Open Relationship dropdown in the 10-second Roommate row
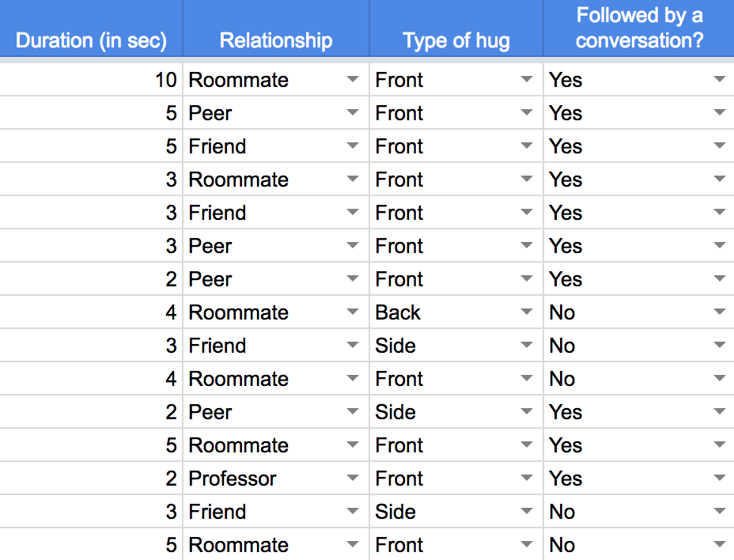 point(353,79)
